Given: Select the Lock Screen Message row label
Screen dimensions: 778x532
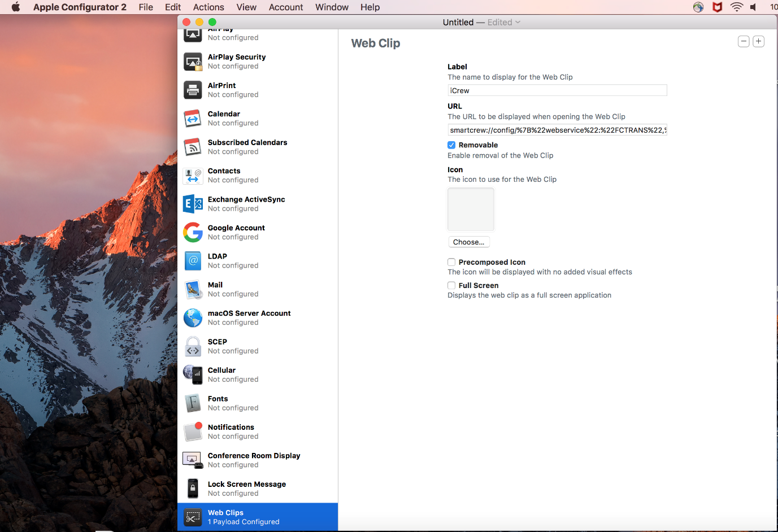Looking at the screenshot, I should pyautogui.click(x=247, y=484).
